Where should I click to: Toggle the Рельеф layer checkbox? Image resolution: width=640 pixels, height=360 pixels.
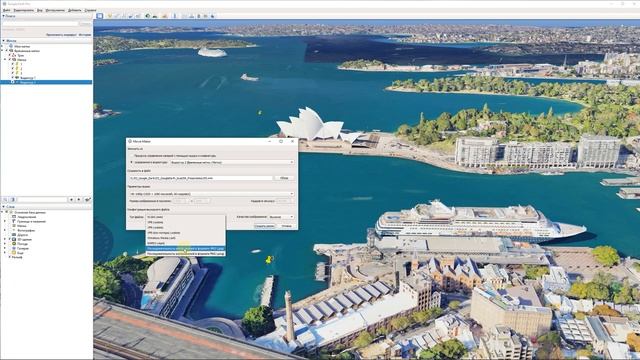(9, 257)
